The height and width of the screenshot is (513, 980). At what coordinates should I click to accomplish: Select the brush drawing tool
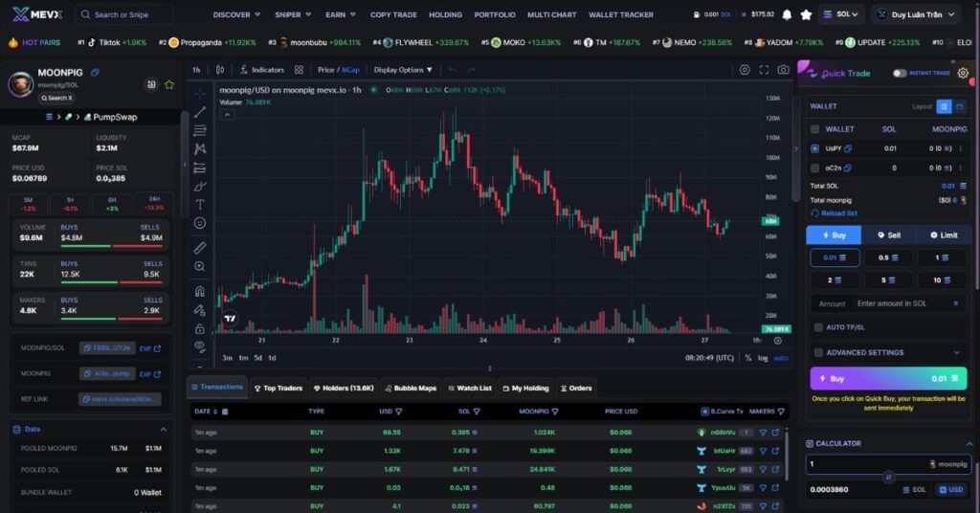(x=200, y=187)
